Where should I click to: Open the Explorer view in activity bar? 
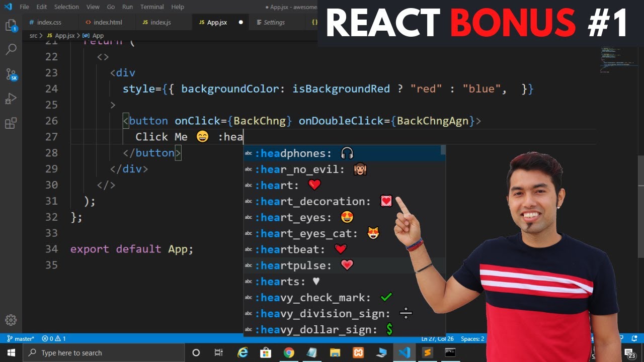tap(11, 25)
